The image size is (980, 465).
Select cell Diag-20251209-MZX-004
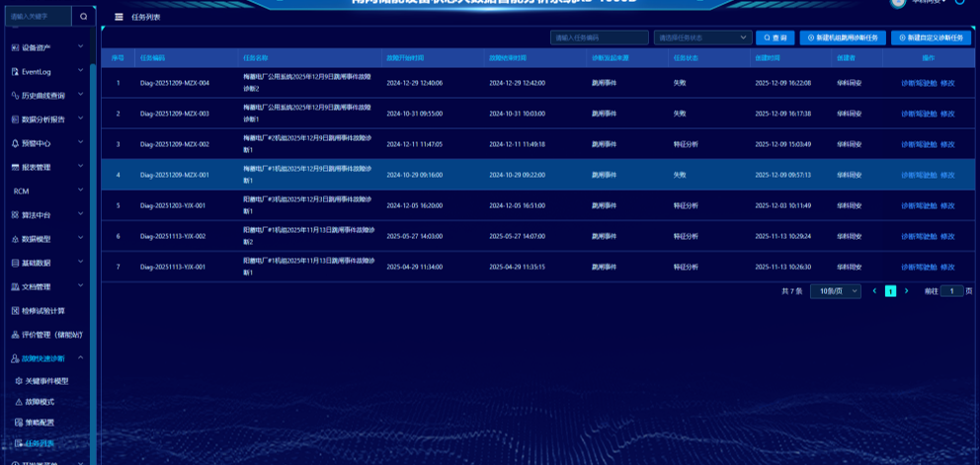pyautogui.click(x=175, y=83)
